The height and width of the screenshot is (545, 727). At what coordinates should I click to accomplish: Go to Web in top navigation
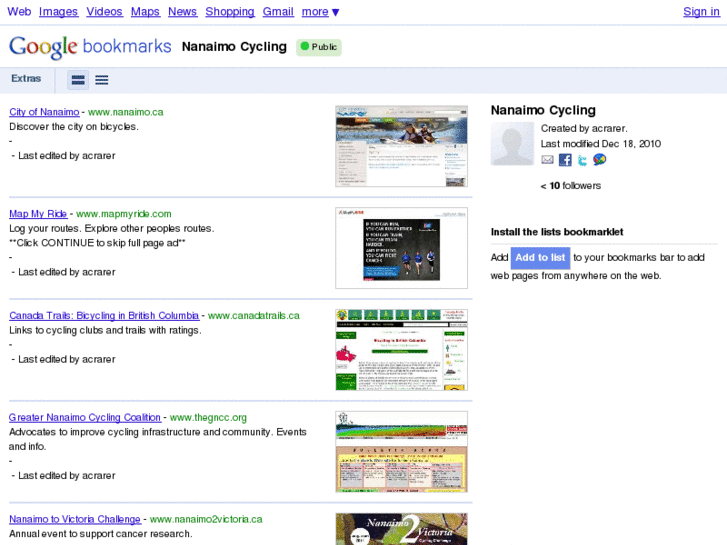tap(19, 12)
